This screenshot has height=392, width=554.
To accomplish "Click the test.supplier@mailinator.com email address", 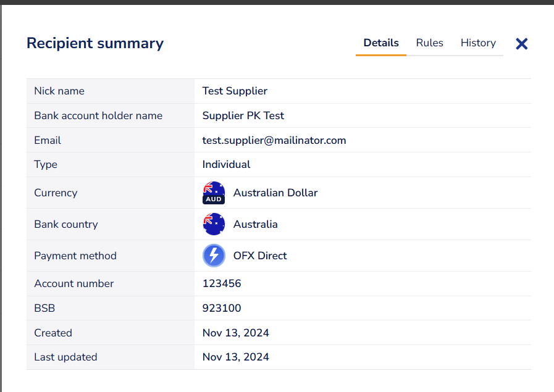I will coord(274,140).
